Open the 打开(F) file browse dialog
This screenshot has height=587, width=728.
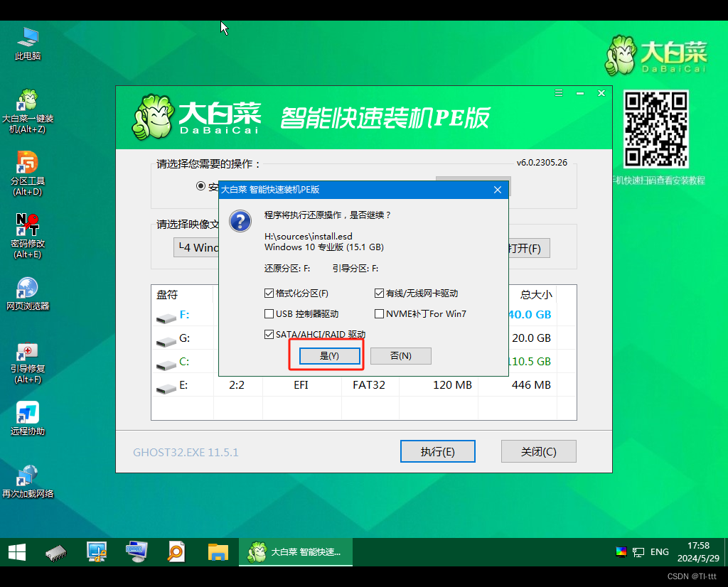pos(528,247)
